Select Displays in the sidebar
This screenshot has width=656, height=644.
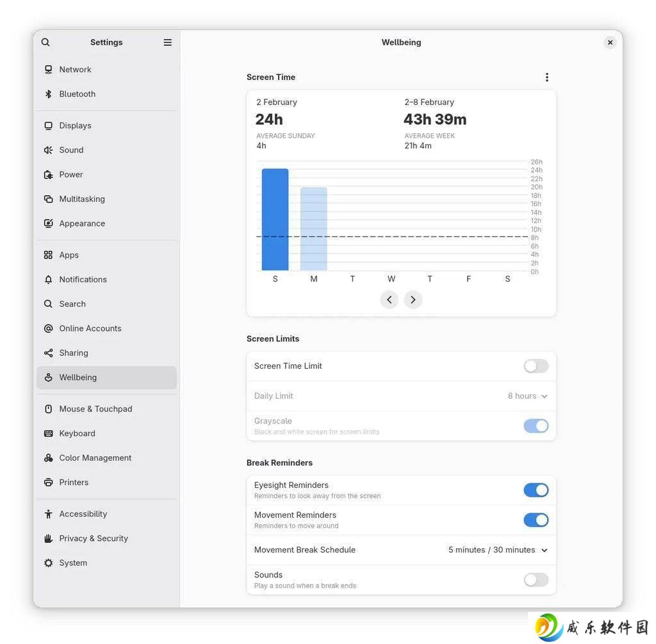click(106, 125)
